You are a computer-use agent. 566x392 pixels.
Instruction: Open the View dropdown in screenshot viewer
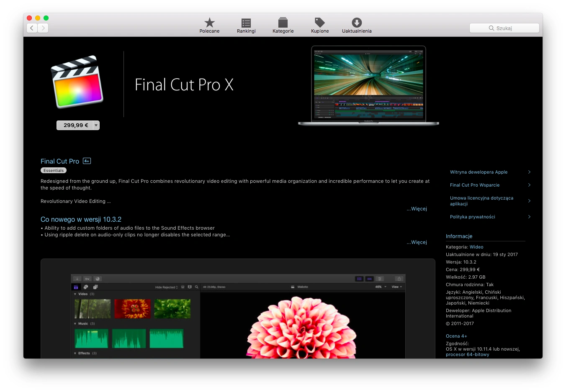[397, 287]
